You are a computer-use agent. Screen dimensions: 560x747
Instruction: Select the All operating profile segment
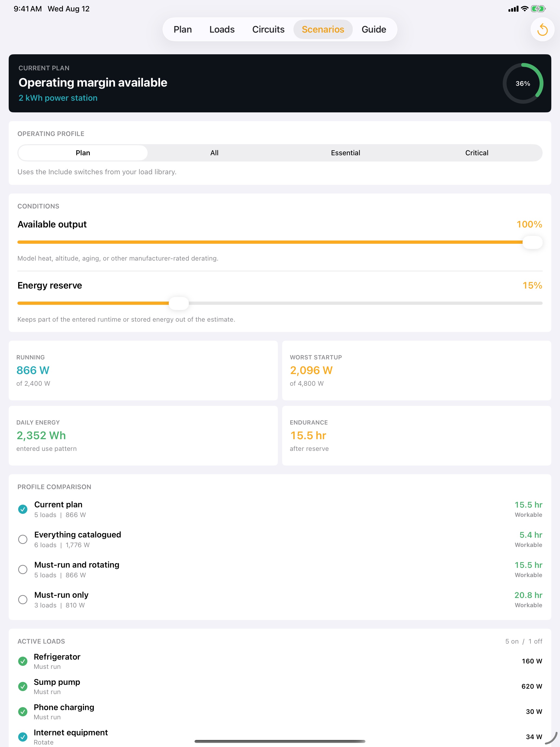[x=214, y=153]
